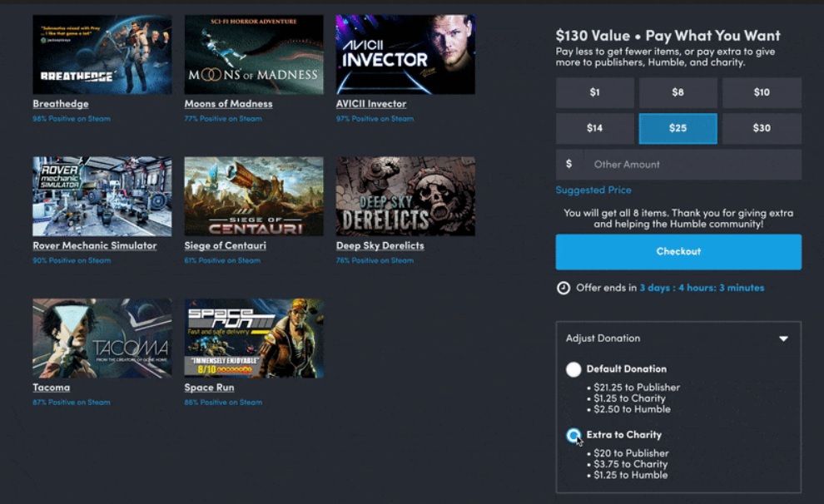This screenshot has width=824, height=504.
Task: Select the $30 payment tier
Action: point(761,128)
